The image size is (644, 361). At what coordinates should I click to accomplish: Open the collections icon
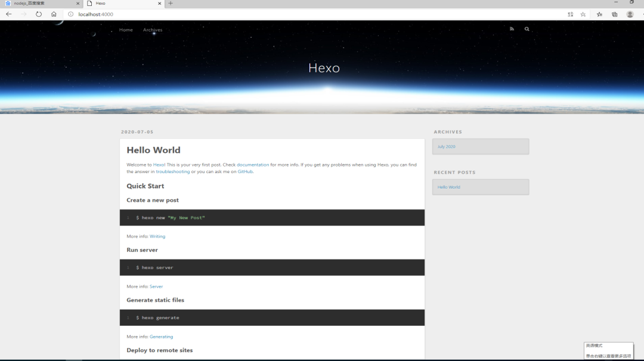pyautogui.click(x=614, y=14)
